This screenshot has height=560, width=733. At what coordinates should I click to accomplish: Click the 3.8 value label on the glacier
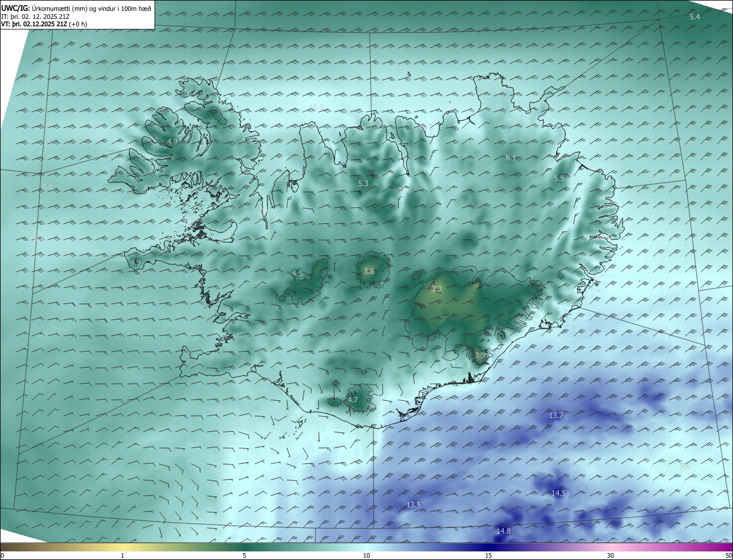click(369, 271)
